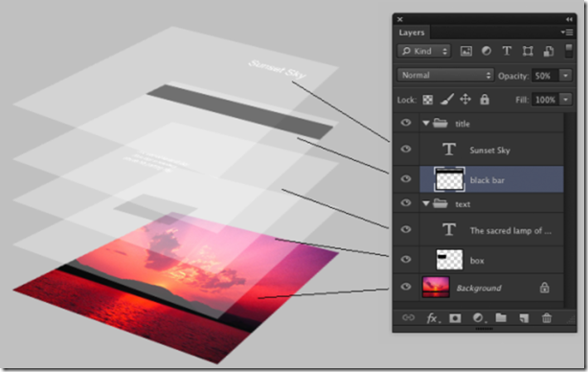Collapse the text group triangle
This screenshot has height=372, width=588.
coord(425,203)
